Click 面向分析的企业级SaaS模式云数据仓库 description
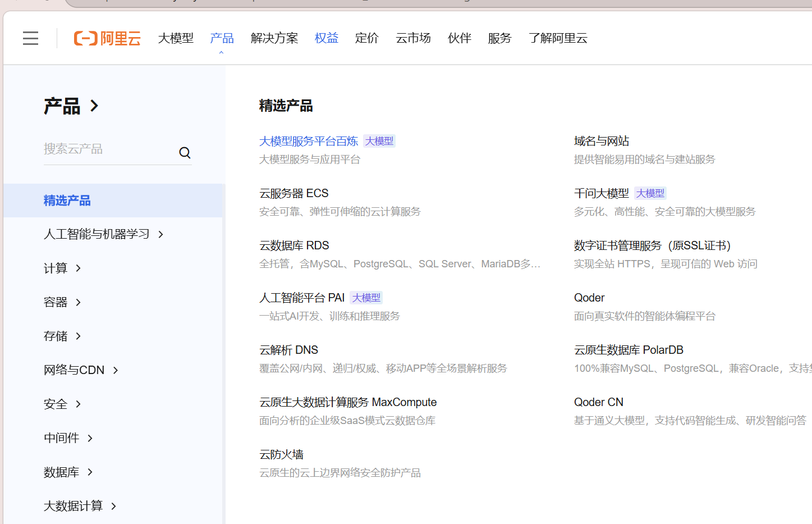 coord(347,421)
